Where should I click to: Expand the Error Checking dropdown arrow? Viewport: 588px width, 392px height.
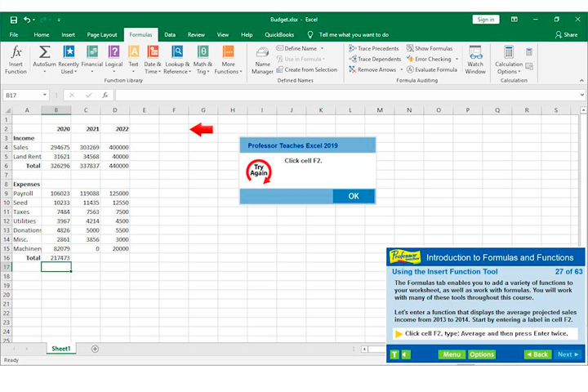pyautogui.click(x=457, y=59)
